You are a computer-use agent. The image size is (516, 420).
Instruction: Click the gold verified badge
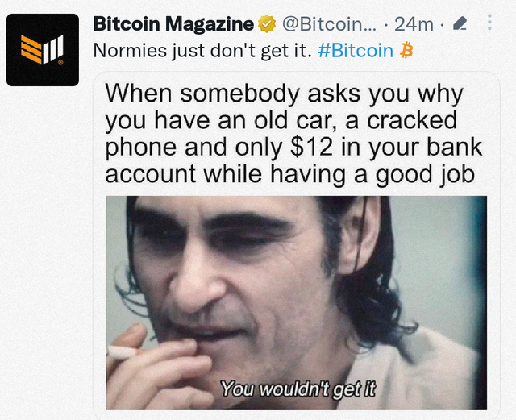(267, 24)
